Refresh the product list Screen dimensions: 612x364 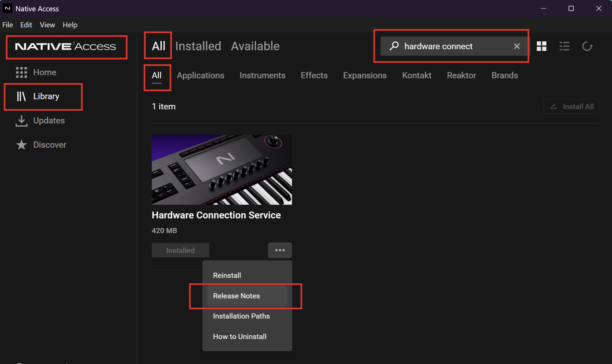coord(587,46)
